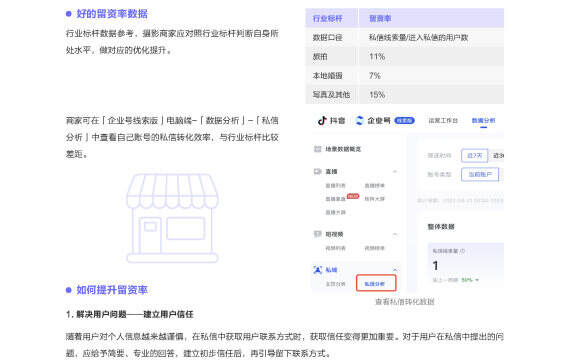Image resolution: width=570 pixels, height=360 pixels.
Task: Open the item left of 私信分析
Action: coord(335,284)
